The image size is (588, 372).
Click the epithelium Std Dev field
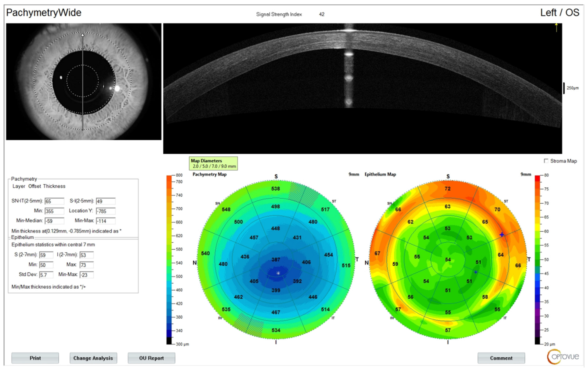[46, 275]
